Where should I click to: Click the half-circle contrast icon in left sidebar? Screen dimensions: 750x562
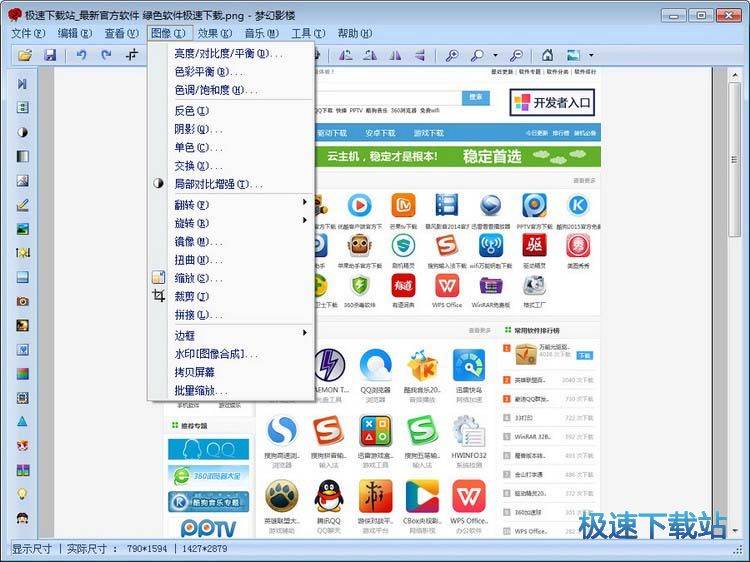(x=22, y=132)
